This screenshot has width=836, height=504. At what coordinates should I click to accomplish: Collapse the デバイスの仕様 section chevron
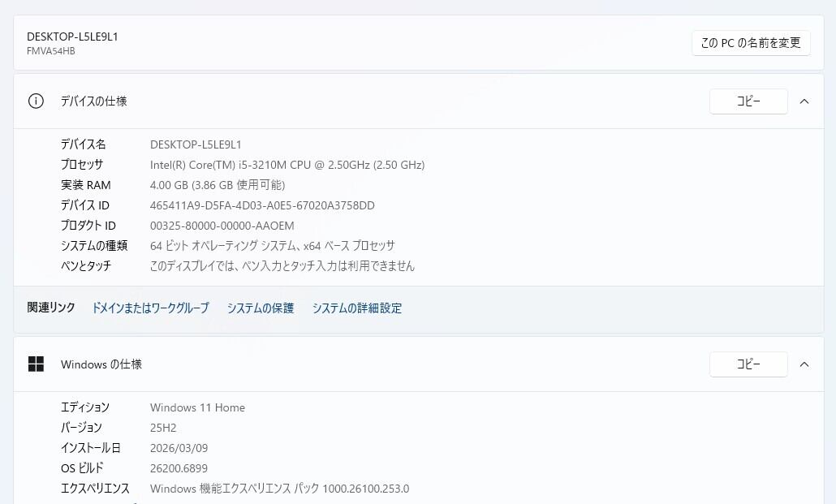(804, 101)
